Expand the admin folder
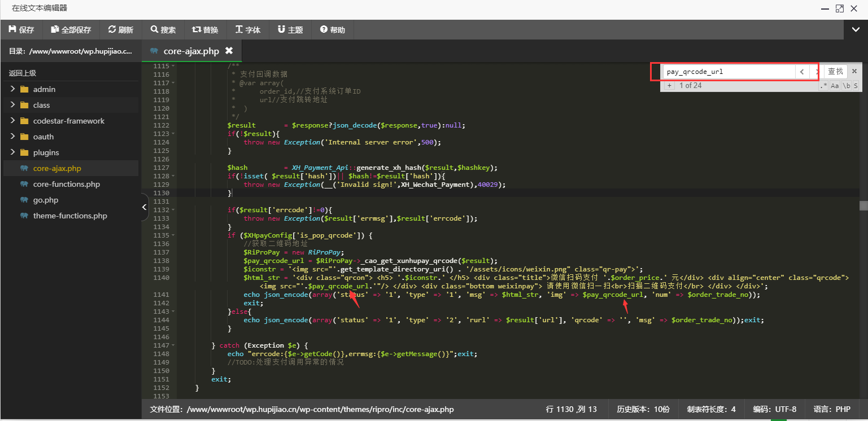The image size is (868, 421). 12,89
